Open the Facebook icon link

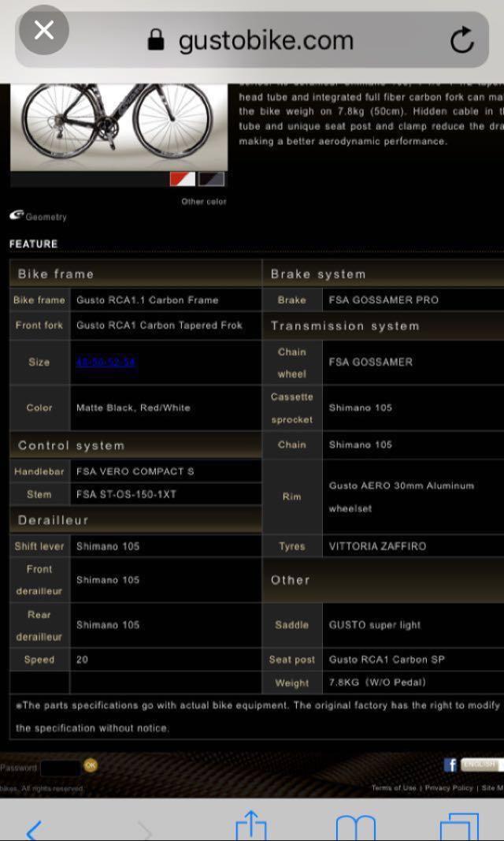pyautogui.click(x=450, y=765)
